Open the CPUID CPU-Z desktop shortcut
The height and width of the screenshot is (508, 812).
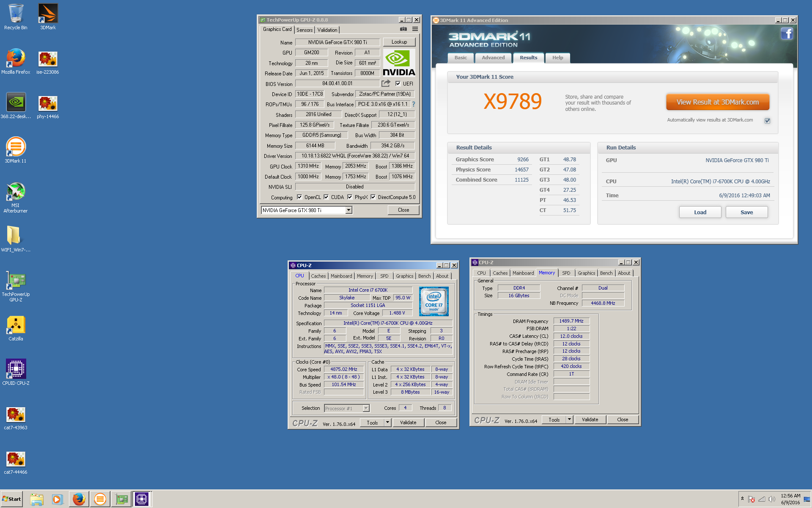coord(16,373)
